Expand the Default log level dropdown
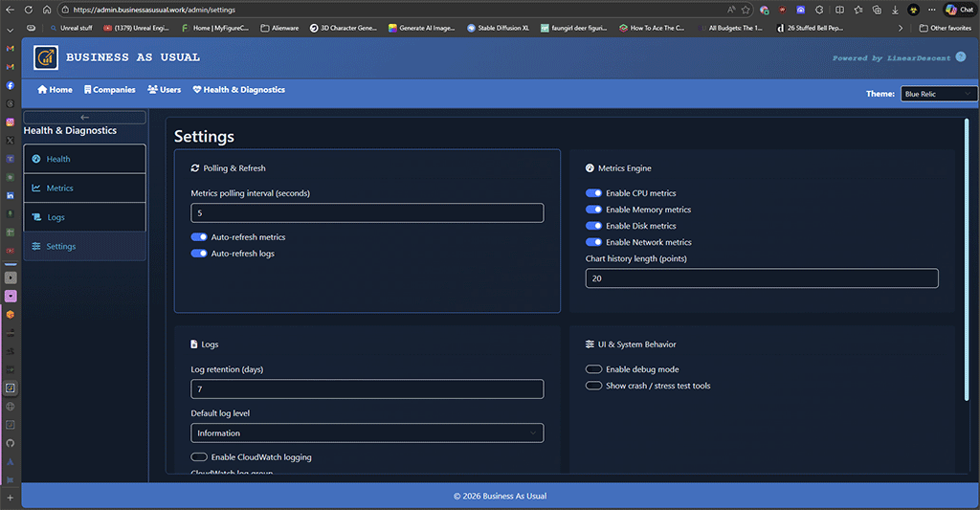The width and height of the screenshot is (980, 510). pyautogui.click(x=367, y=433)
